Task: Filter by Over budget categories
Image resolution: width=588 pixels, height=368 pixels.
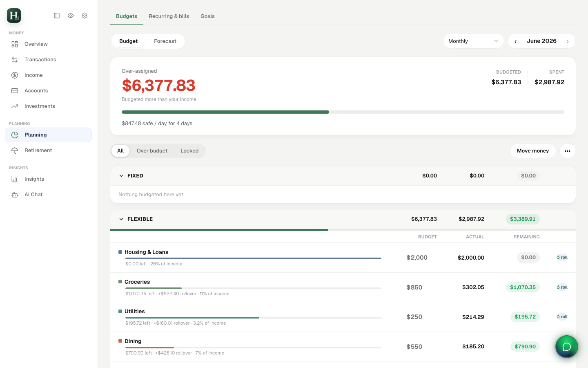Action: click(x=152, y=151)
